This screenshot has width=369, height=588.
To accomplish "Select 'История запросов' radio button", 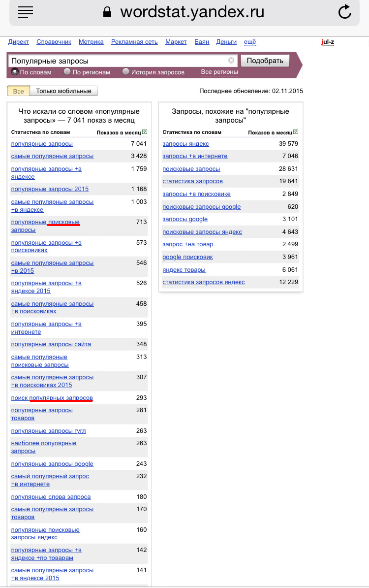I will click(126, 72).
